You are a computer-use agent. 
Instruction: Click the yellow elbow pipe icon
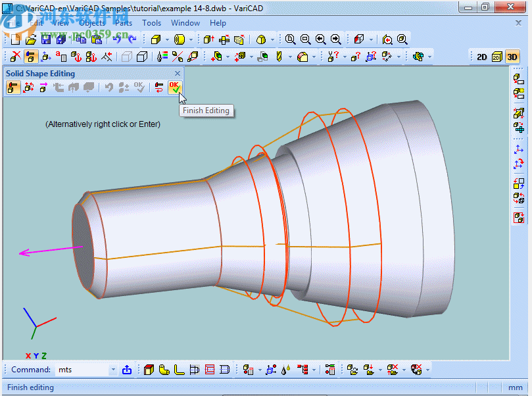coord(164,370)
